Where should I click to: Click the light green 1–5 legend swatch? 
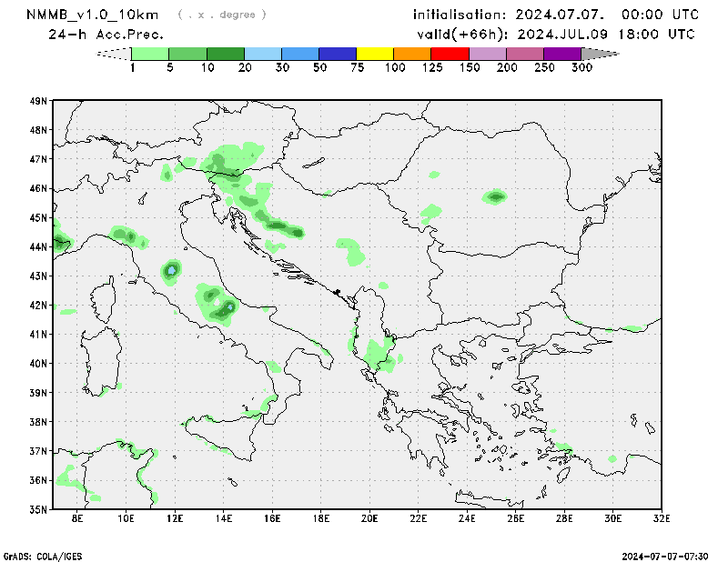150,54
